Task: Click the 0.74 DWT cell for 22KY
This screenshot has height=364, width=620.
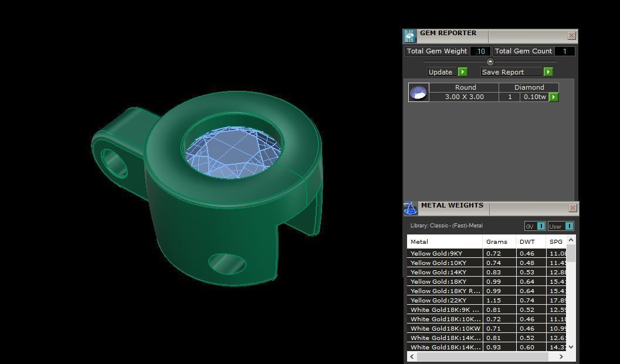Action: coord(531,300)
